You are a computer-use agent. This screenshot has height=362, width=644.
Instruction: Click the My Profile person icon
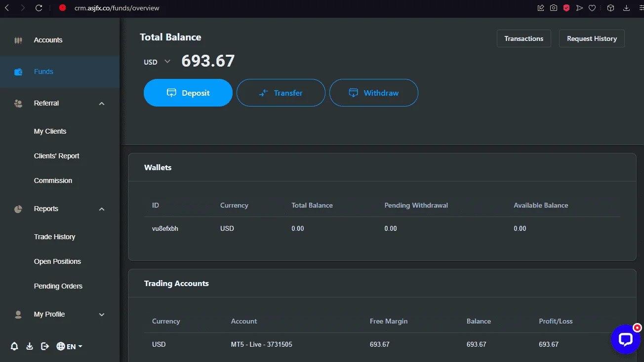pyautogui.click(x=18, y=315)
